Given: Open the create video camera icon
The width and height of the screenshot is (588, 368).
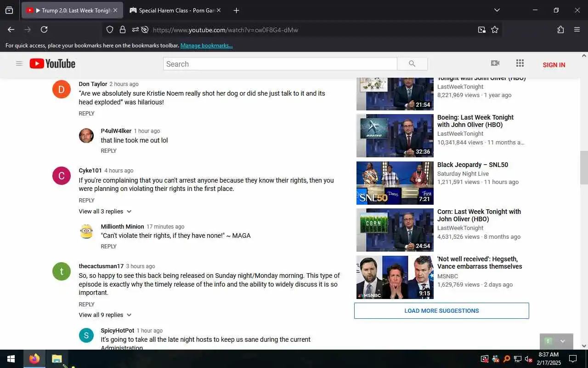Looking at the screenshot, I should (x=495, y=63).
